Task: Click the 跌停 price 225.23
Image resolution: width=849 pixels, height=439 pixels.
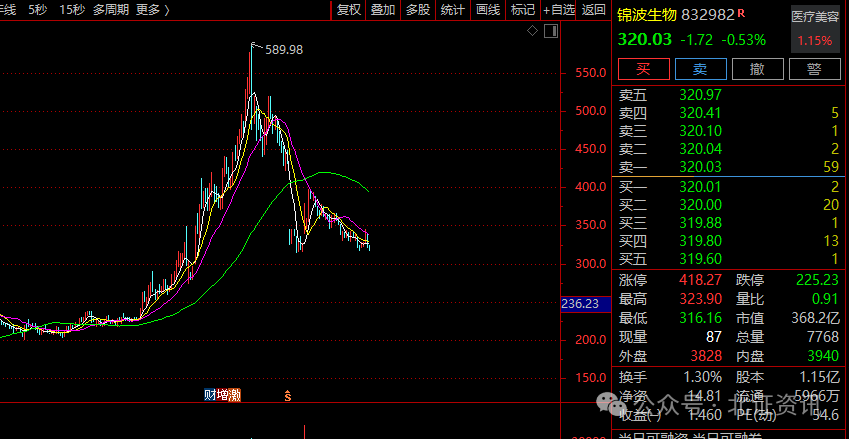Action: pos(818,281)
